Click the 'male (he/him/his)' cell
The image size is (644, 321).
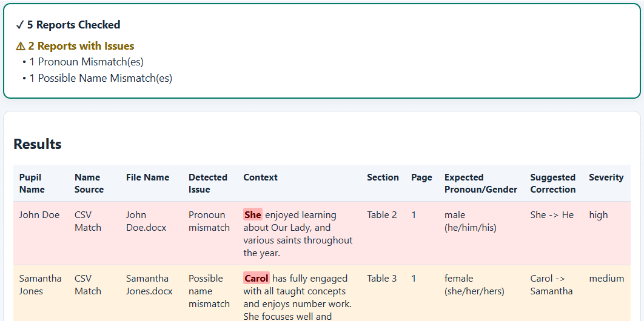click(471, 221)
